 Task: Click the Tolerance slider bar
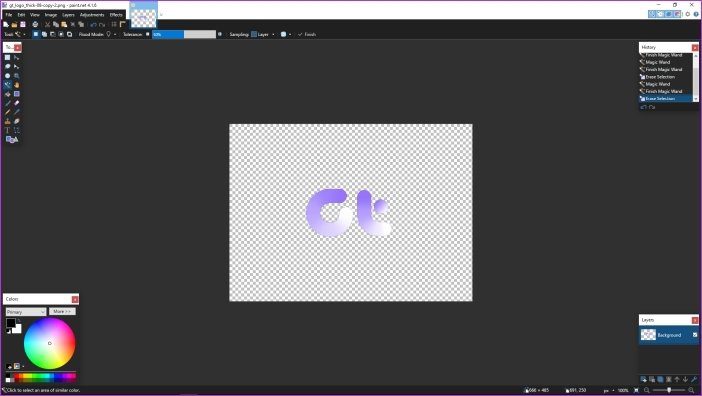[x=184, y=34]
